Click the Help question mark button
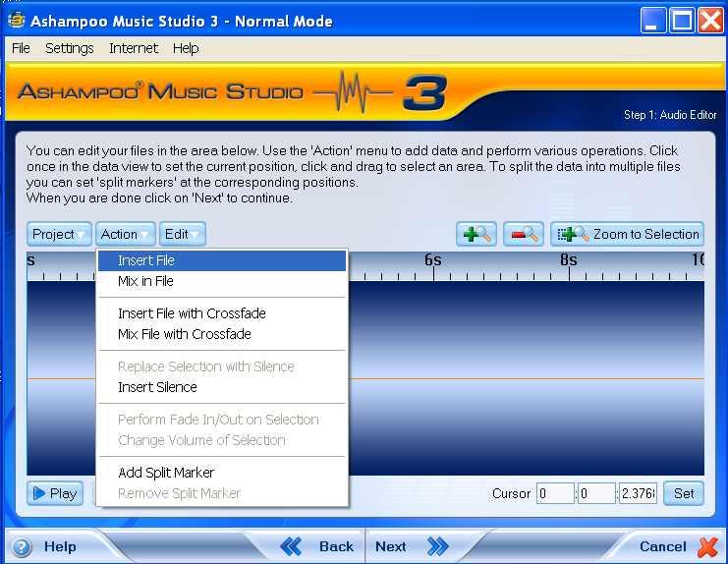 44,546
